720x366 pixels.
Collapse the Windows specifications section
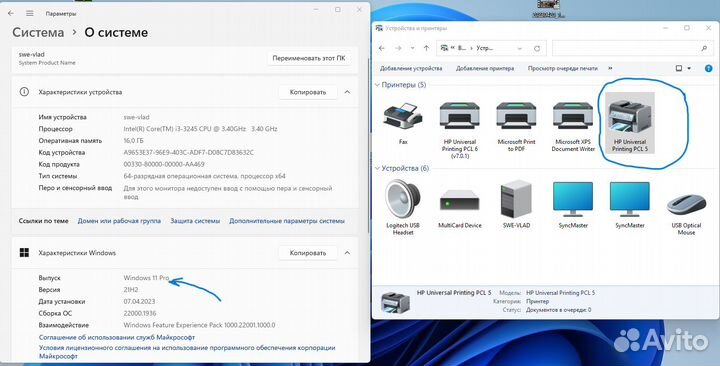(x=347, y=253)
